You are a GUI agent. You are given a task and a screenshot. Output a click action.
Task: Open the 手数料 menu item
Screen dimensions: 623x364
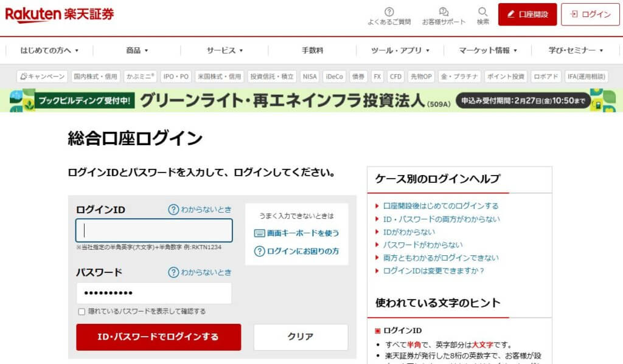click(312, 50)
